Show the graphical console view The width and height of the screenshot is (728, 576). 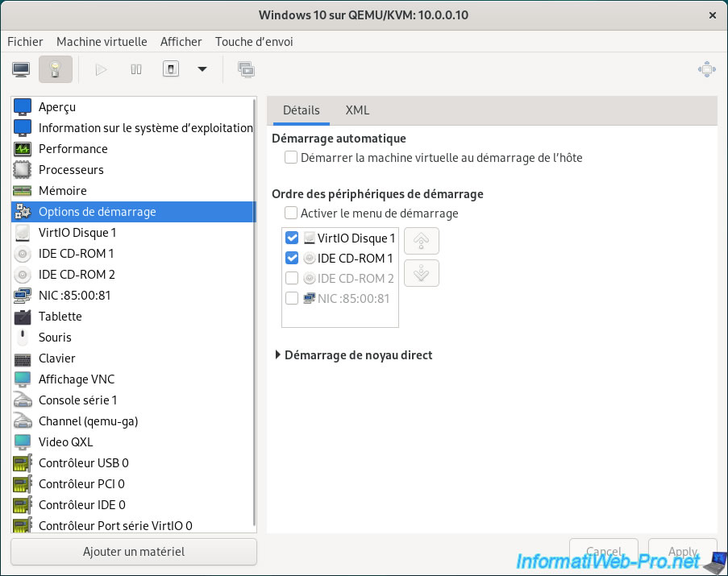coord(21,69)
